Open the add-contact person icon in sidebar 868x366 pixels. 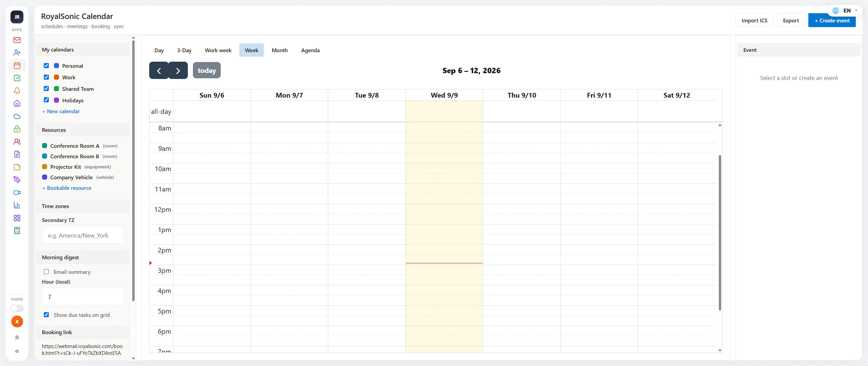click(x=17, y=53)
